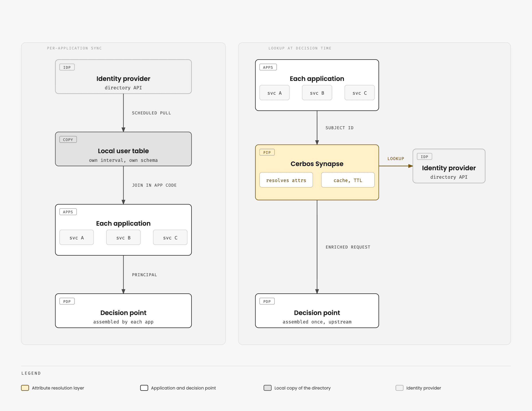Click the yellow Attribute resolution layer swatch
532x411 pixels.
pos(25,388)
